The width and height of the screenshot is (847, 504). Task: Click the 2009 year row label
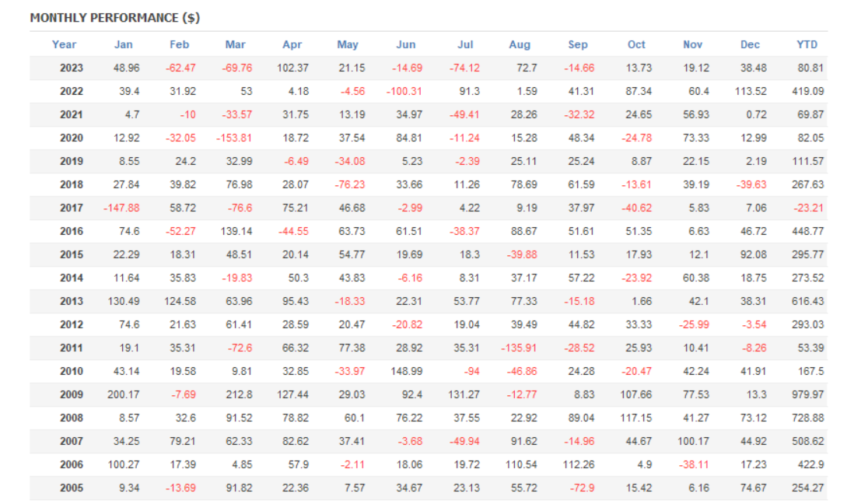pyautogui.click(x=72, y=394)
